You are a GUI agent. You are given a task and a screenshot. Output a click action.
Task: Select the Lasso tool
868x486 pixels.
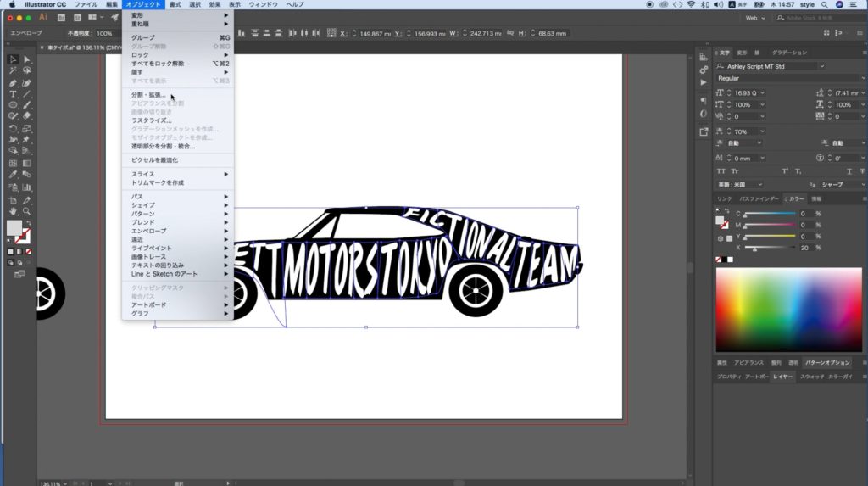point(26,71)
